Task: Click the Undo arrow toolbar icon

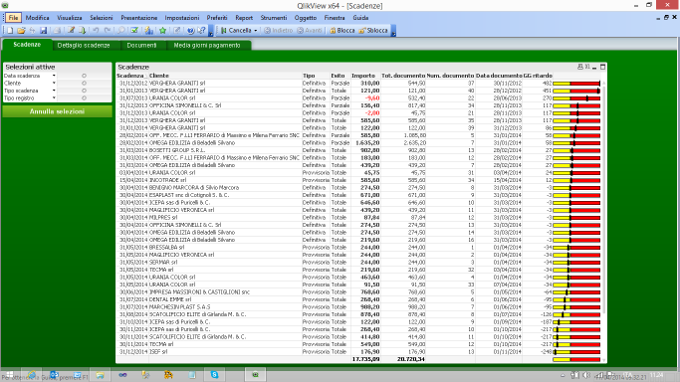Action: coord(95,30)
